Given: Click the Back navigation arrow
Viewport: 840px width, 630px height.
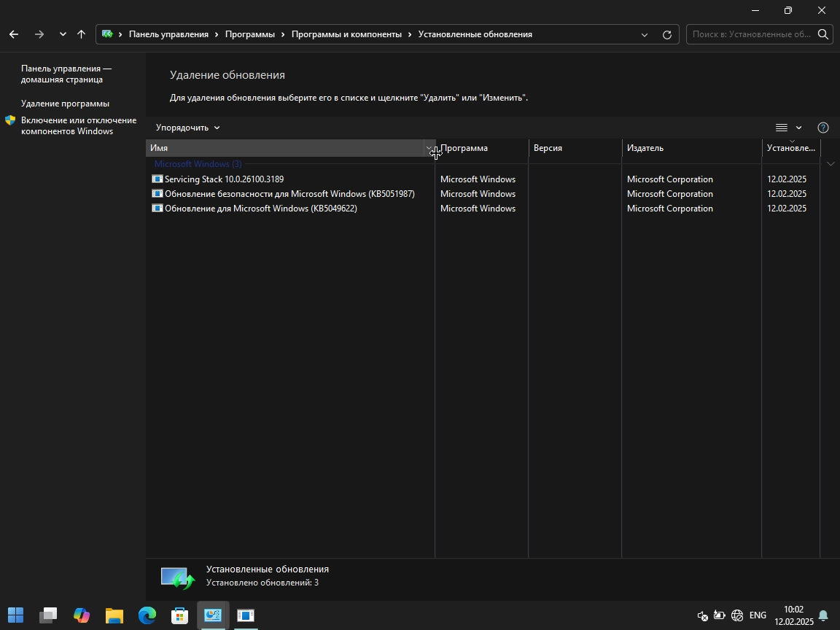Looking at the screenshot, I should point(14,34).
